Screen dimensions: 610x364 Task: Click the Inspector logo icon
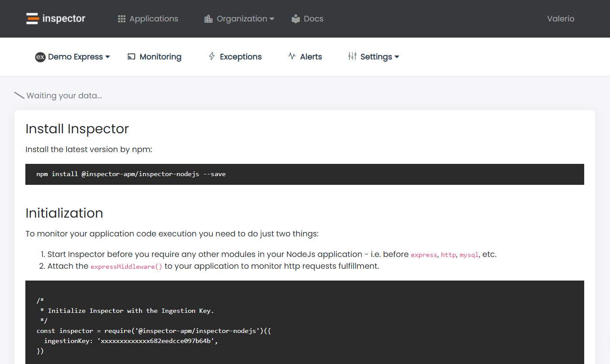coord(31,18)
